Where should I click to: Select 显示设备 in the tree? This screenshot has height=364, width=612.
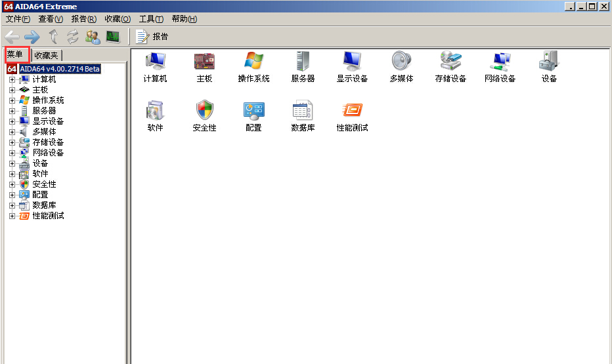(48, 121)
